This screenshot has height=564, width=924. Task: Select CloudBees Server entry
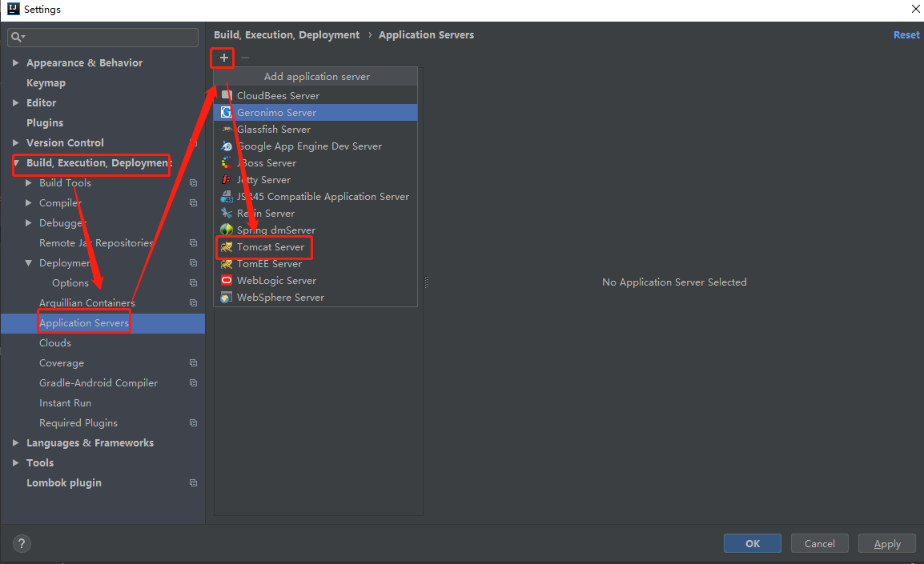(315, 95)
